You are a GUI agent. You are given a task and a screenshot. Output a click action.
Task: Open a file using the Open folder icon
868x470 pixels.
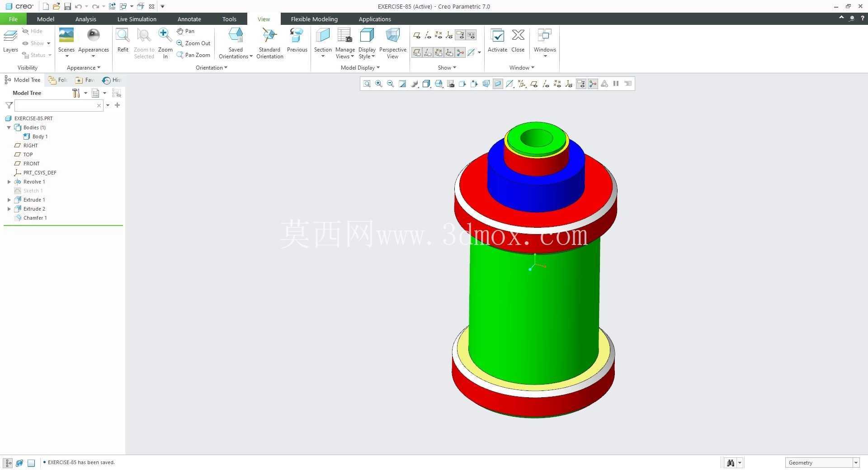[57, 6]
